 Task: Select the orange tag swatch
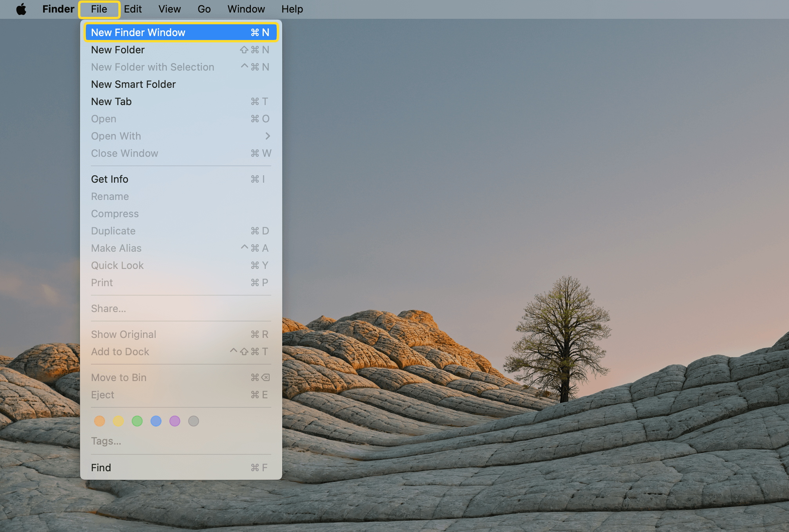(x=100, y=421)
